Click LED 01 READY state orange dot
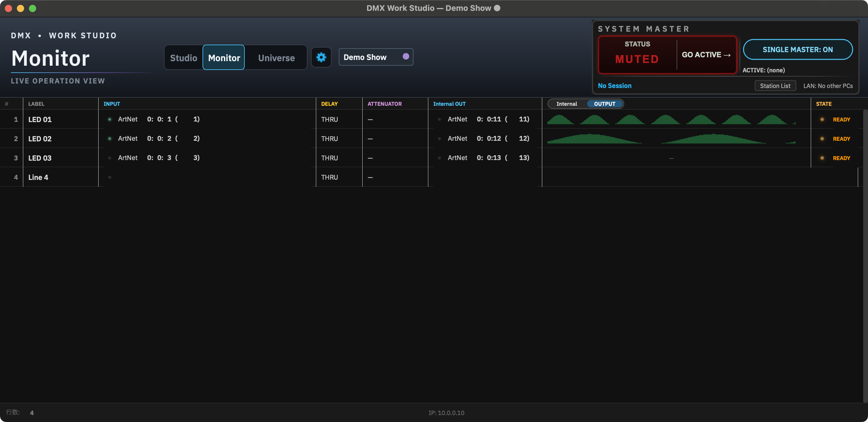868x422 pixels. (822, 119)
